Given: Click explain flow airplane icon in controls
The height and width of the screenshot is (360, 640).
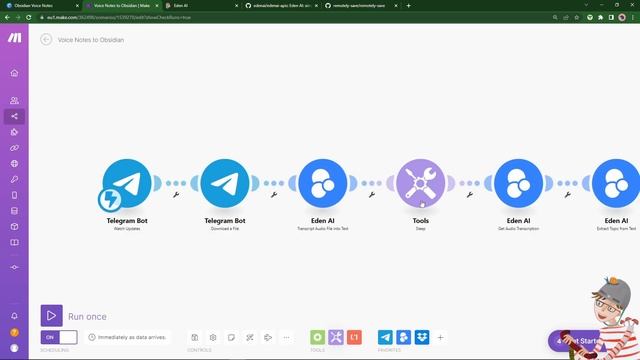Looking at the screenshot, I should pyautogui.click(x=268, y=337).
